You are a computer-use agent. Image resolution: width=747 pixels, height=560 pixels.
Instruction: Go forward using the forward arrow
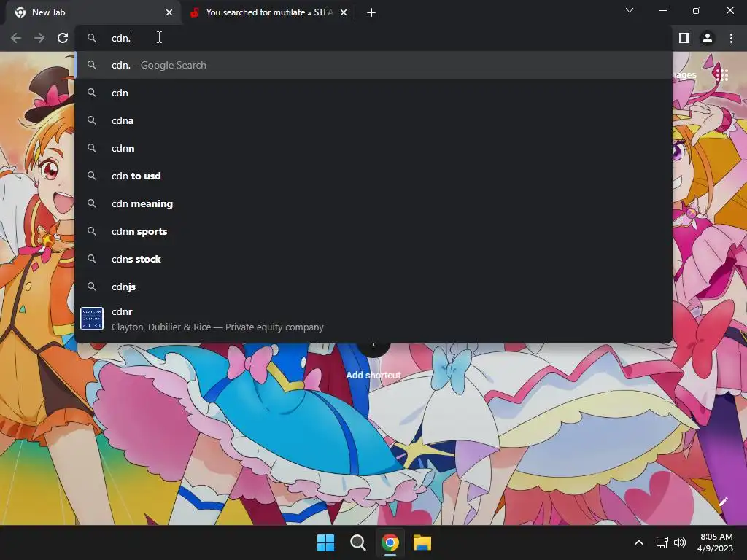point(39,38)
